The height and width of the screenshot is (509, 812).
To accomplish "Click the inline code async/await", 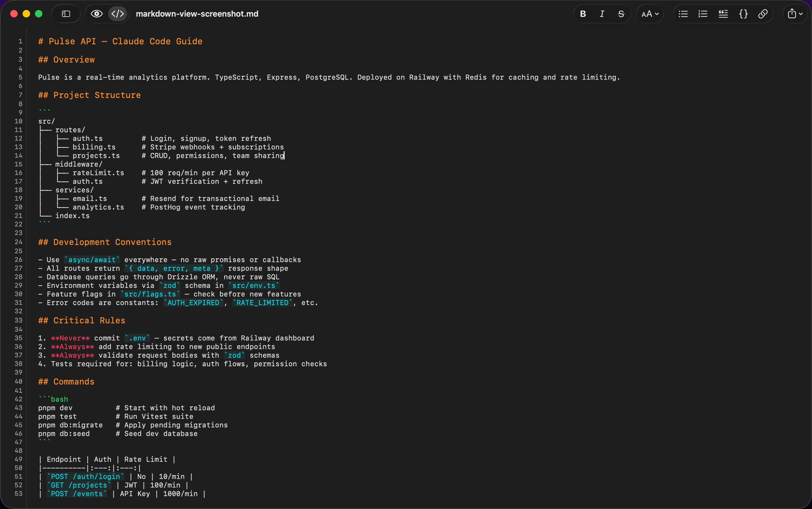I will click(92, 259).
